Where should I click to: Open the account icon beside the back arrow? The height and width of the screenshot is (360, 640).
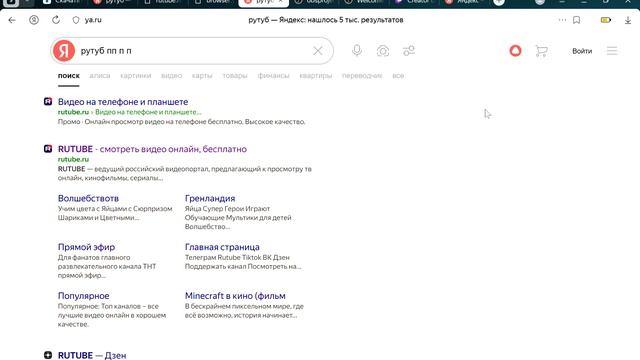[x=34, y=20]
